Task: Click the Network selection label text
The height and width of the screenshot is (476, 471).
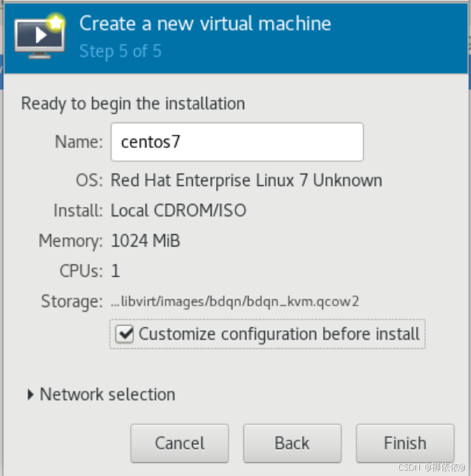Action: pyautogui.click(x=108, y=395)
